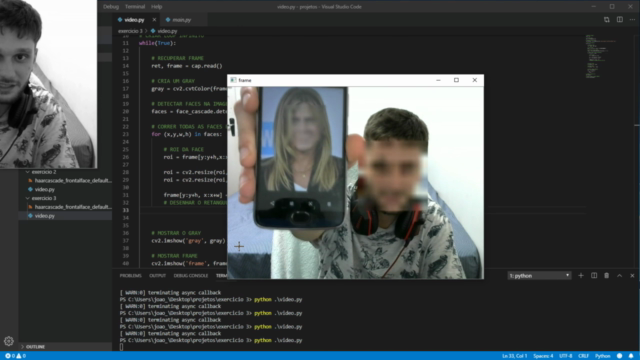Click the last 'python .\video.py' terminal command
The width and height of the screenshot is (640, 360).
[x=278, y=340]
